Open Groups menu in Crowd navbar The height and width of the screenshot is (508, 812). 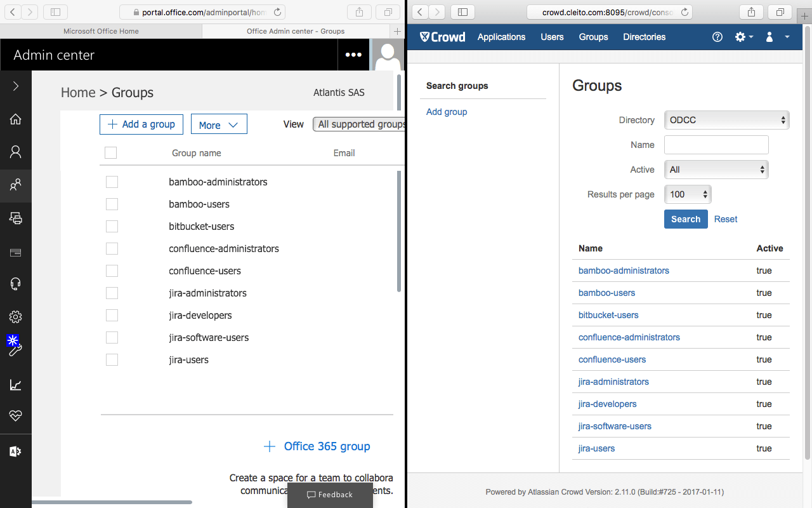(x=593, y=37)
